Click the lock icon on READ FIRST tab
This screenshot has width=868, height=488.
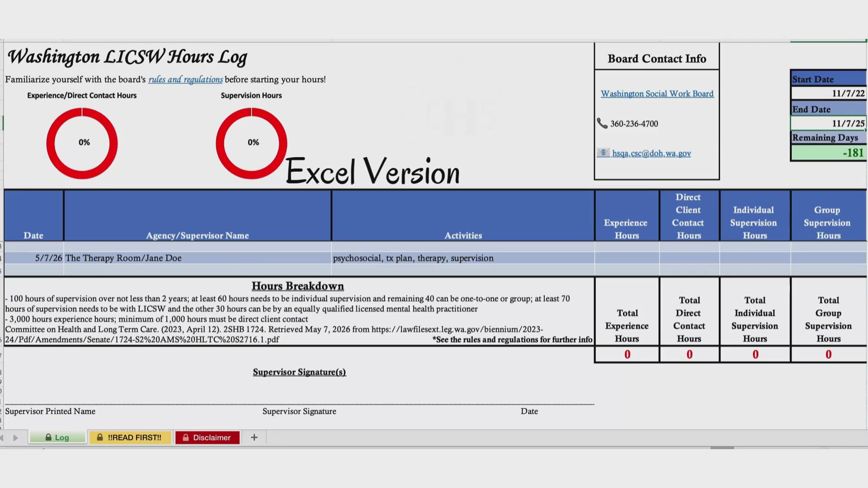coord(100,437)
